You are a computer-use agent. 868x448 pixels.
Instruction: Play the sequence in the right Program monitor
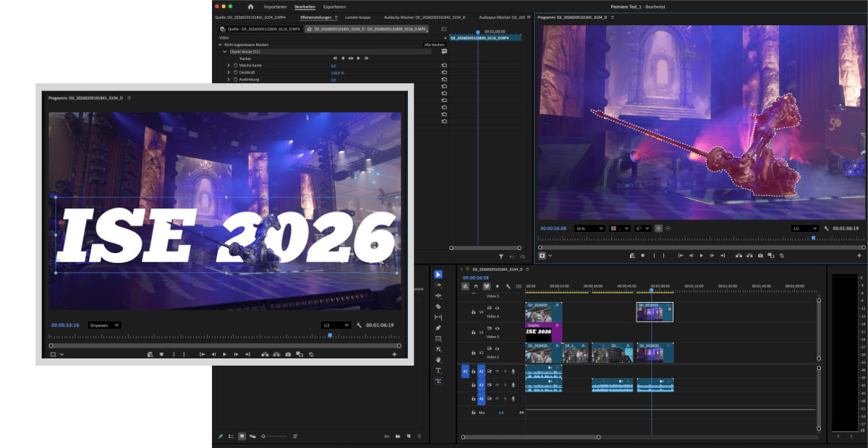[x=701, y=255]
